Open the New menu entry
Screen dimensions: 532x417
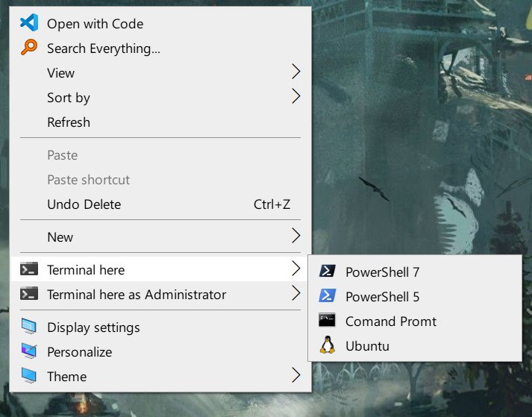[160, 236]
